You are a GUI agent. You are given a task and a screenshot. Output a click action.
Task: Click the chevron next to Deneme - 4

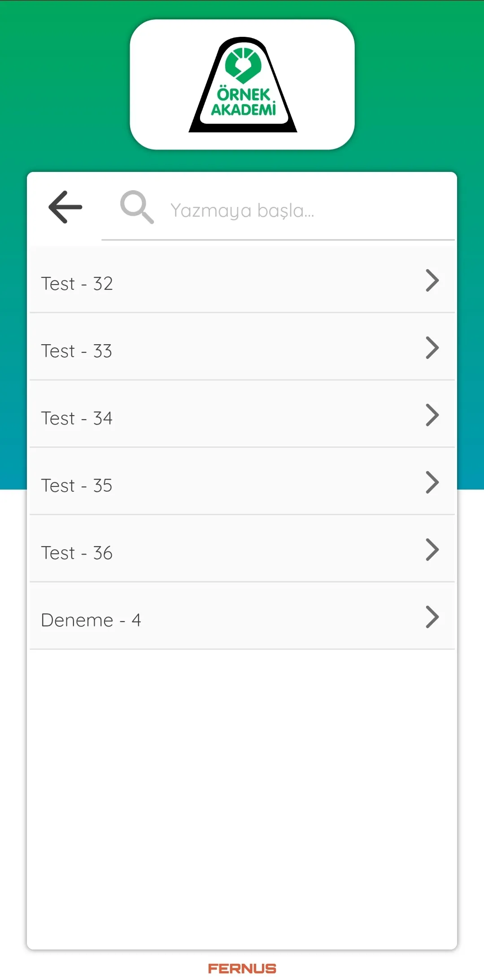click(432, 617)
